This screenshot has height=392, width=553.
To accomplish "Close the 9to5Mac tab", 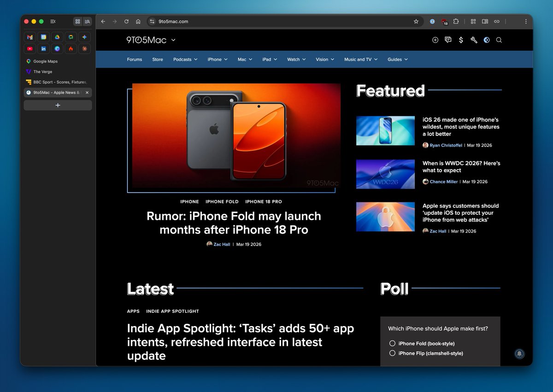I will (x=87, y=93).
